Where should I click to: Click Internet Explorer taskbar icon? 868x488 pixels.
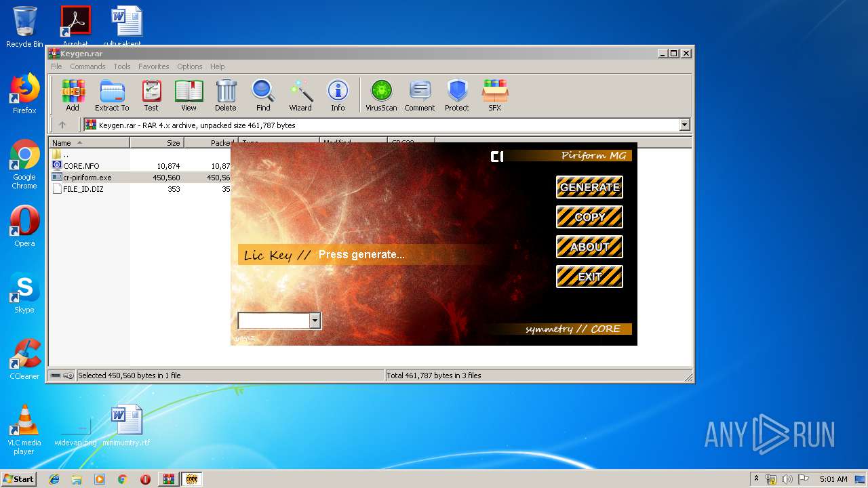point(54,479)
